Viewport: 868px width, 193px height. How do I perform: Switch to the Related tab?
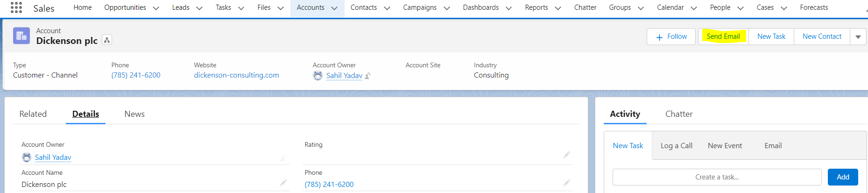[x=33, y=114]
